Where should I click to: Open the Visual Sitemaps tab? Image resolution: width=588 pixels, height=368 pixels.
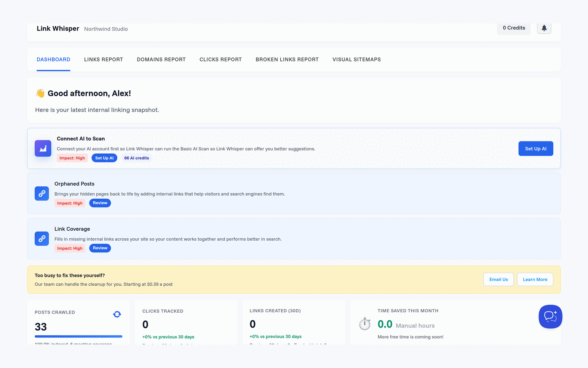click(356, 59)
